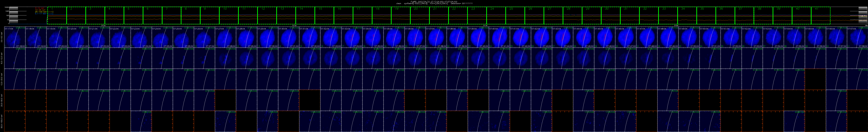Select time interval 26 in the light curve
The width and height of the screenshot is (868, 132).
[534, 15]
